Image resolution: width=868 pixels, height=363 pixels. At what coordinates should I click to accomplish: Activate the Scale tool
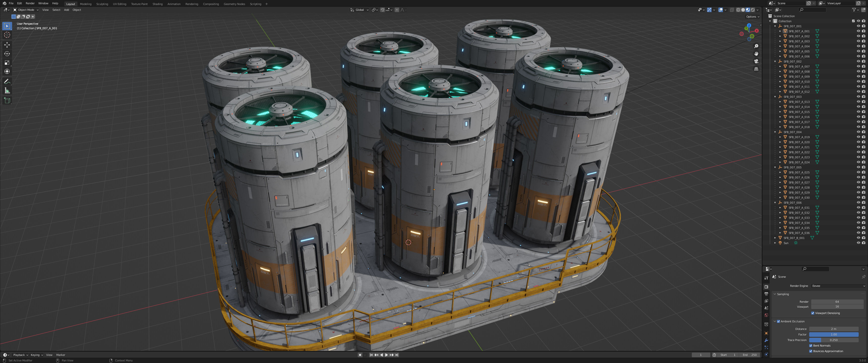tap(7, 63)
